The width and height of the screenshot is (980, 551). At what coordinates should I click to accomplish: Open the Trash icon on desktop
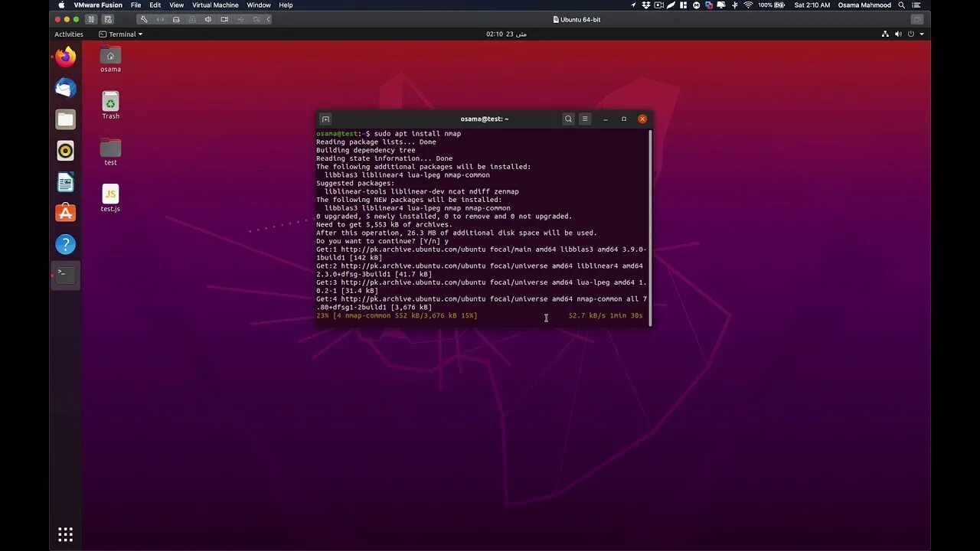110,106
